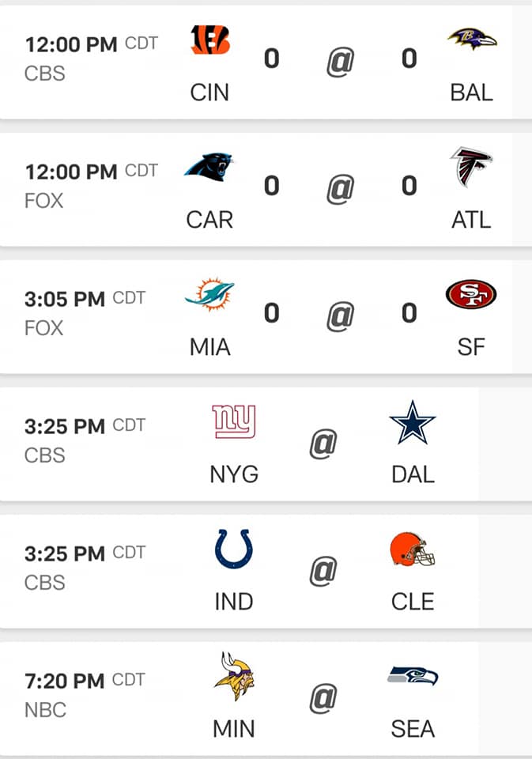Open the Dallas Cowboys star logo
Viewport: 532px width, 759px height.
click(413, 422)
